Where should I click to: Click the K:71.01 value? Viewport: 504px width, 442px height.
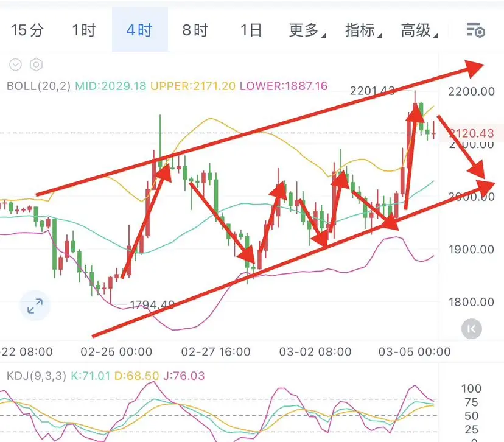90,376
